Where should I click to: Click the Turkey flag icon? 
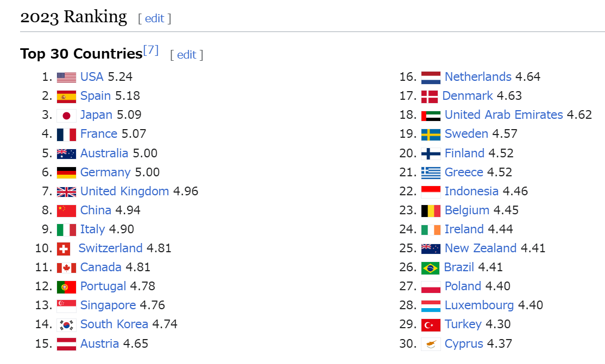coord(431,324)
